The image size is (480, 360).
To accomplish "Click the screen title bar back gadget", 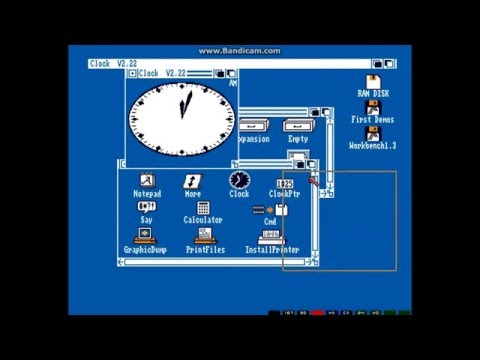I will click(x=377, y=64).
